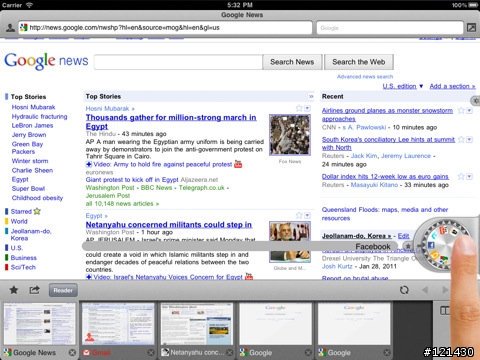This screenshot has height=360, width=480.
Task: Open all 10,148 news articles link
Action: (122, 203)
